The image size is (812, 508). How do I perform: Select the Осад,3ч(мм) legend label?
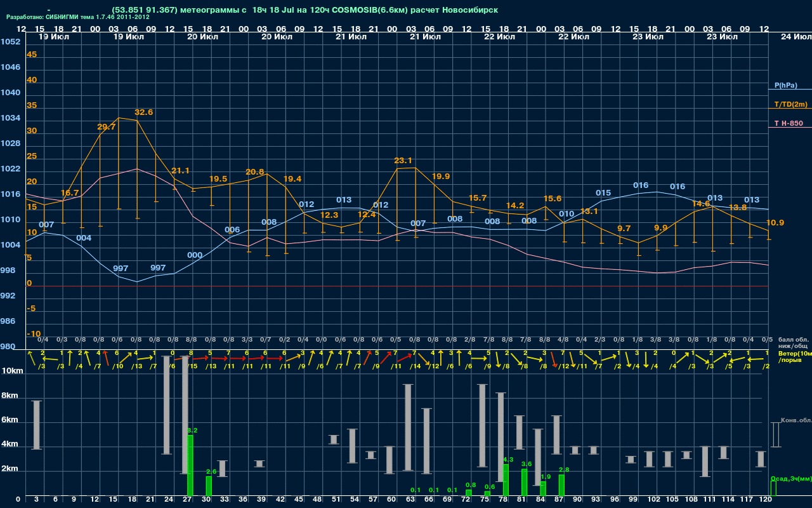click(790, 478)
